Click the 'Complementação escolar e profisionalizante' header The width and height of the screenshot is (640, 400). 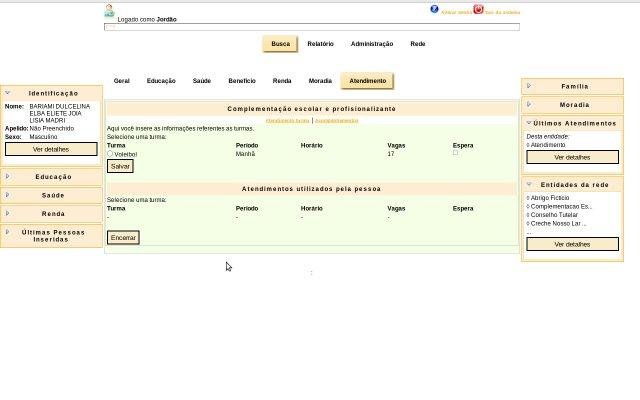tap(311, 109)
